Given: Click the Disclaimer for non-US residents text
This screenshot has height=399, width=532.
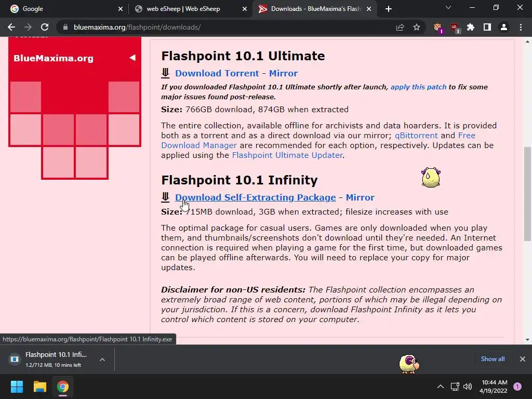Looking at the screenshot, I should pos(233,290).
